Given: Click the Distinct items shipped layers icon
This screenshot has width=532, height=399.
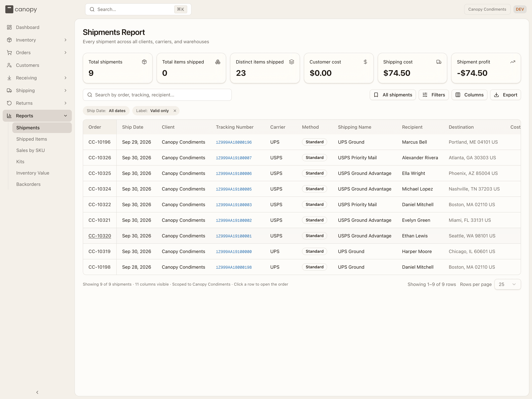Looking at the screenshot, I should click(x=291, y=62).
